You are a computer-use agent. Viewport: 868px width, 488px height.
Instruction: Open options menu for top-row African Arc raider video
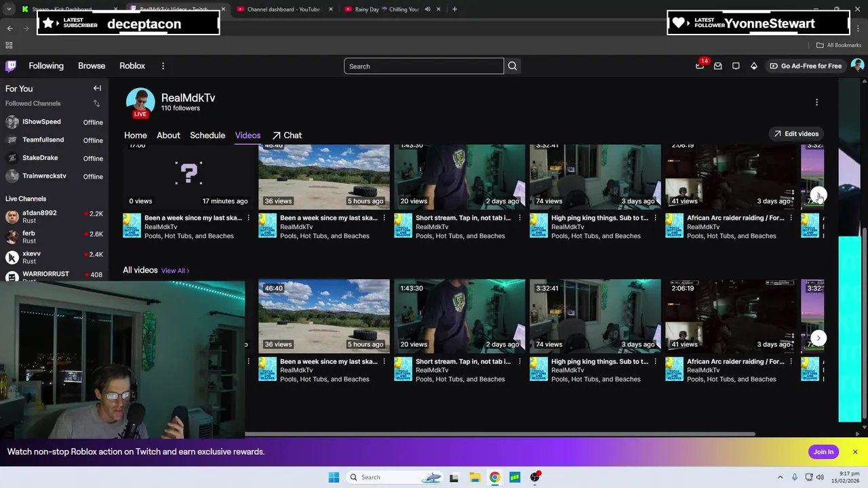click(791, 218)
